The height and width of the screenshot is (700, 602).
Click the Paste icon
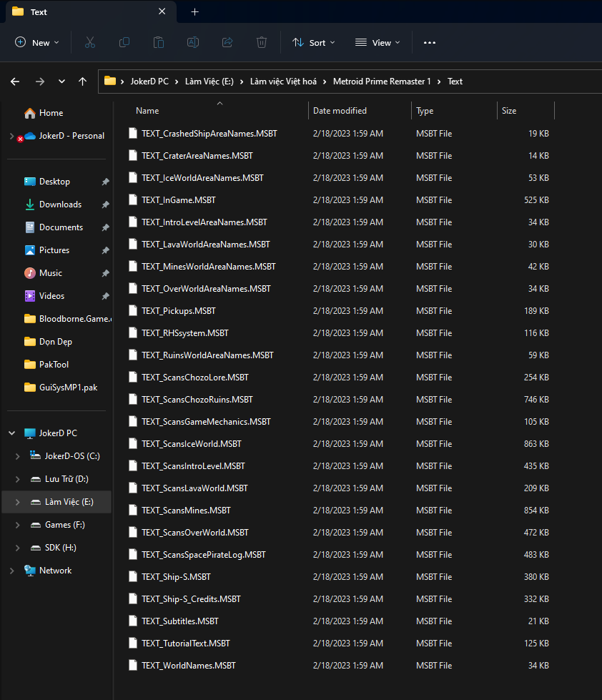coord(158,42)
